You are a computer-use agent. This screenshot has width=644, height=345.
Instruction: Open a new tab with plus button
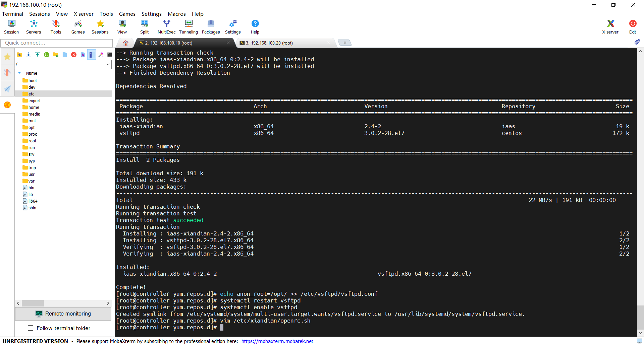coord(344,43)
